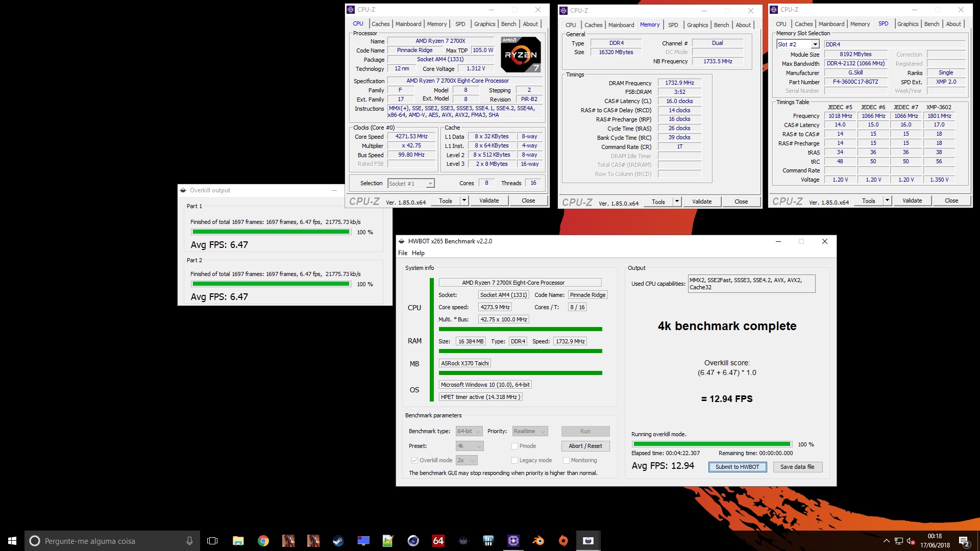
Task: Expand Tools arrow in CPU-Z CPU window
Action: [464, 201]
